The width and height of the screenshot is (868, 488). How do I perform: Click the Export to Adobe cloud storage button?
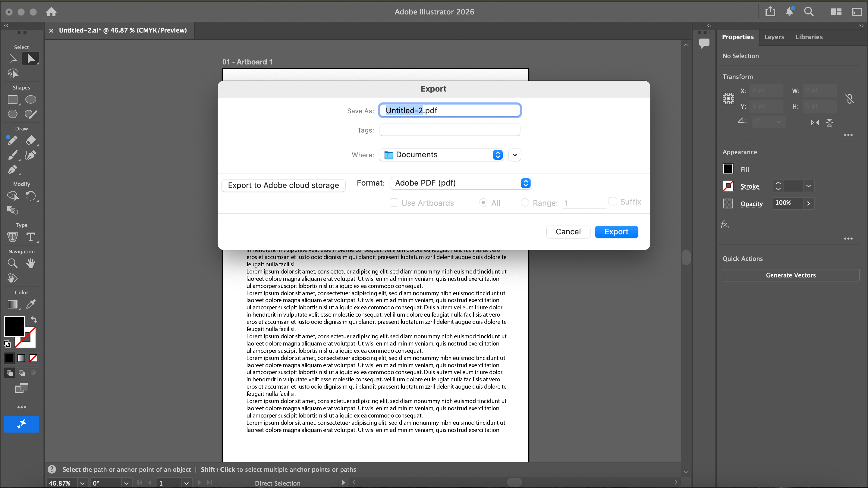tap(283, 185)
